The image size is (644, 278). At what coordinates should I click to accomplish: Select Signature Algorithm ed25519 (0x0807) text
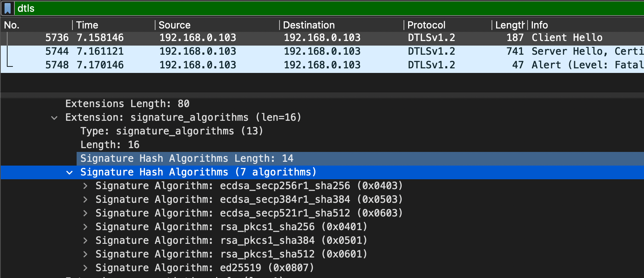click(205, 268)
